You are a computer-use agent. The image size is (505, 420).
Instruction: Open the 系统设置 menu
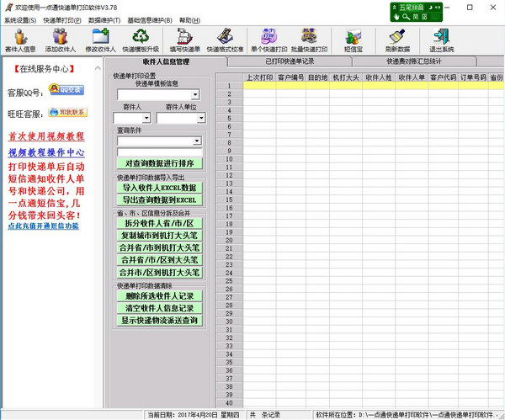tap(21, 19)
